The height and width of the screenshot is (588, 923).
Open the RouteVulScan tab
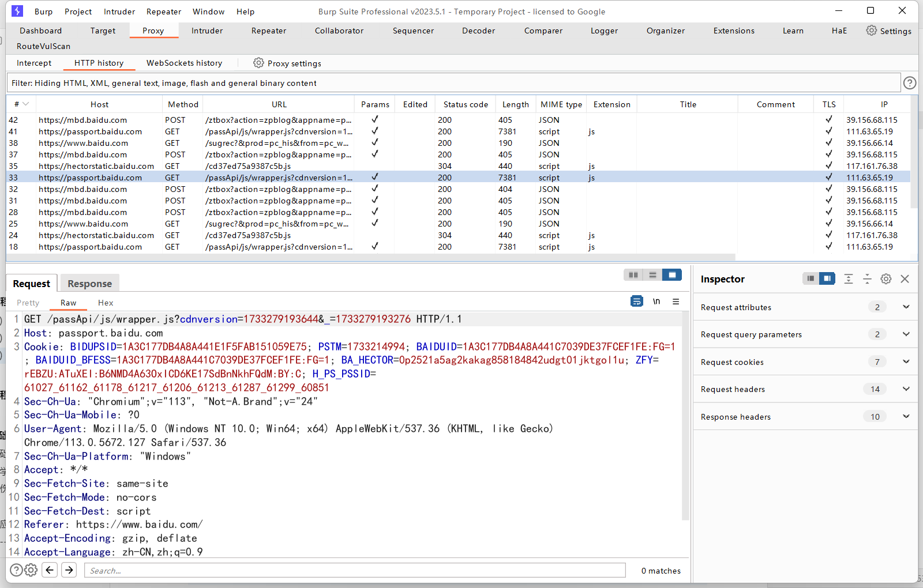(x=43, y=46)
